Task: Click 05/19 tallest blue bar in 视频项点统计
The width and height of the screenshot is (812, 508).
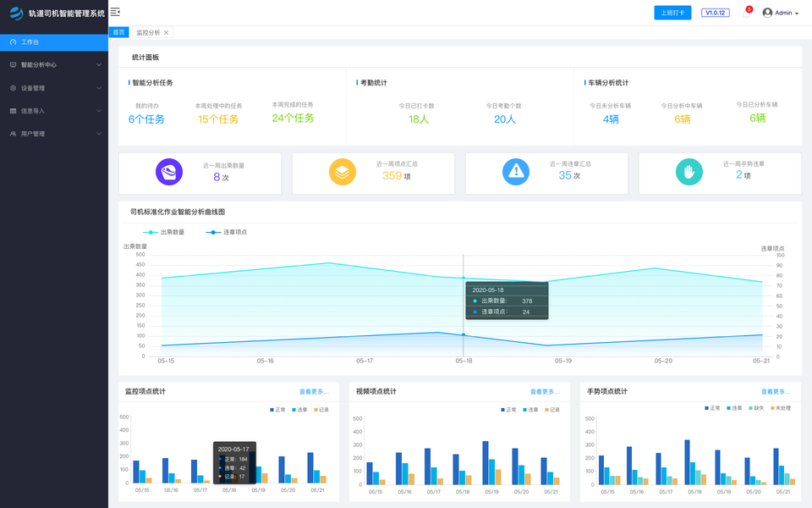Action: pos(486,463)
